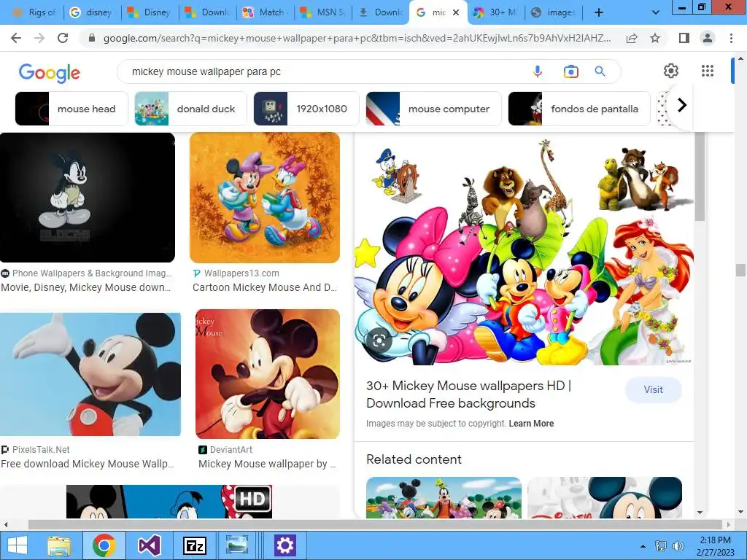The image size is (747, 560).
Task: Click the address bar URL
Action: 357,38
